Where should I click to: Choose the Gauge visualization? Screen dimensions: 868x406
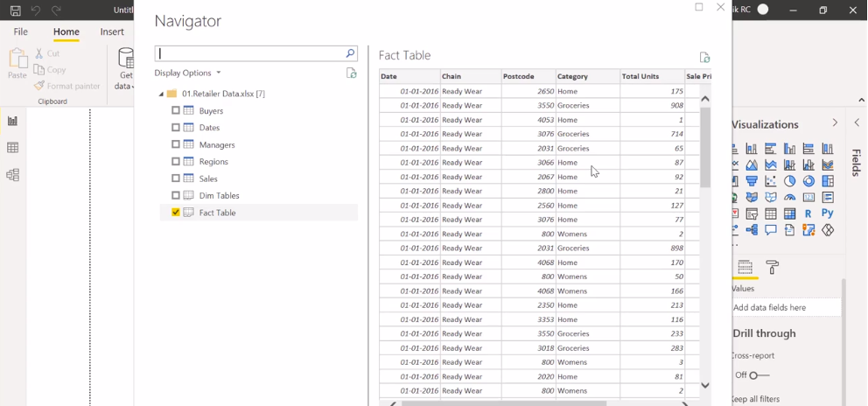point(789,197)
